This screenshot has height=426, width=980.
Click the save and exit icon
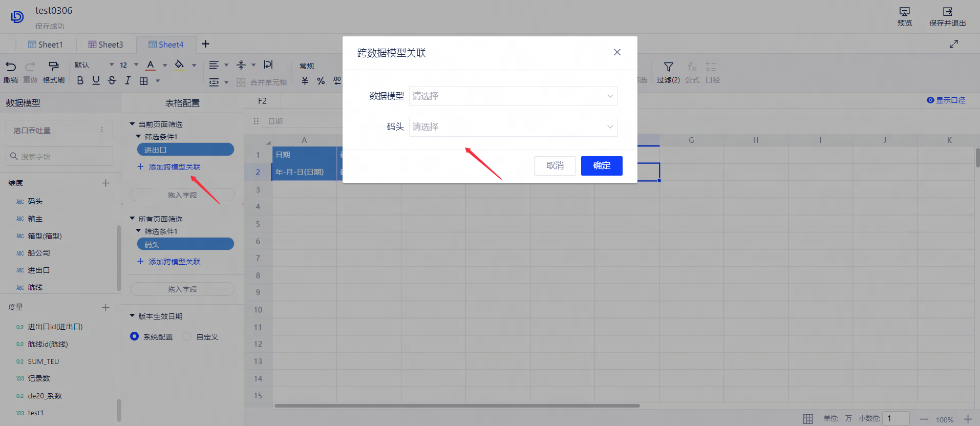pyautogui.click(x=947, y=12)
